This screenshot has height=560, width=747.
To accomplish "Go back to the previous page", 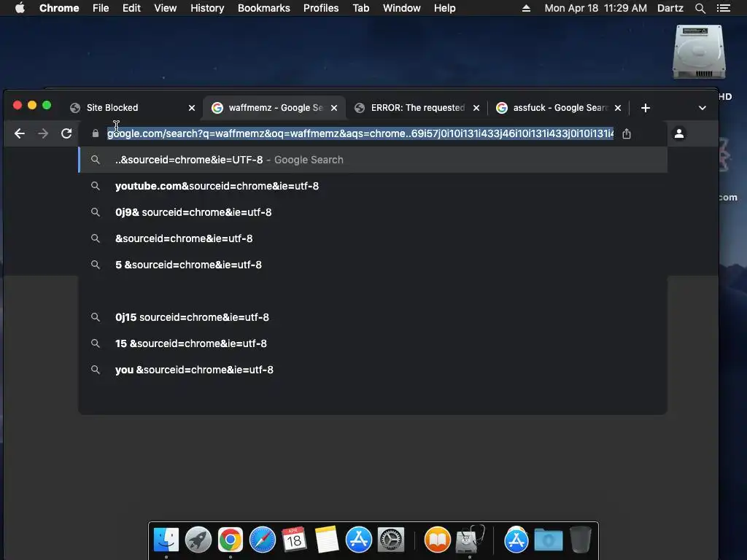I will coord(20,134).
